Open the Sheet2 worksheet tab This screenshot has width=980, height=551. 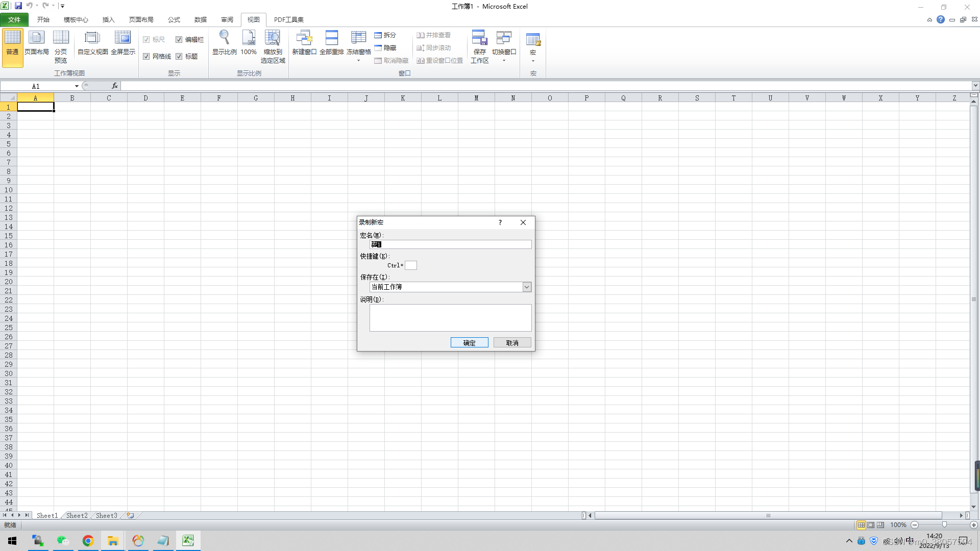click(x=77, y=516)
